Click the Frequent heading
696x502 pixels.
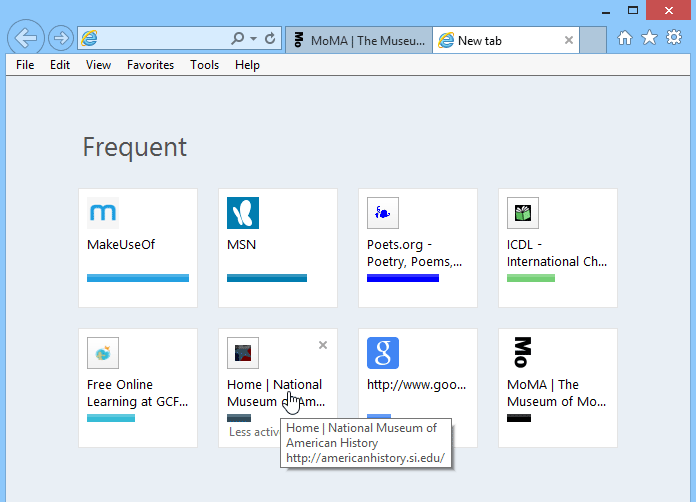pos(134,147)
